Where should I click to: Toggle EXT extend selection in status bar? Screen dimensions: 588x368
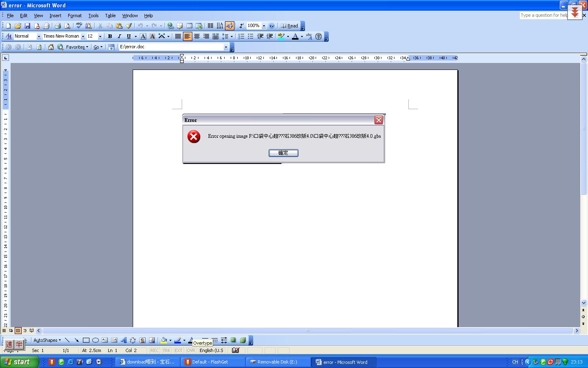coord(179,350)
